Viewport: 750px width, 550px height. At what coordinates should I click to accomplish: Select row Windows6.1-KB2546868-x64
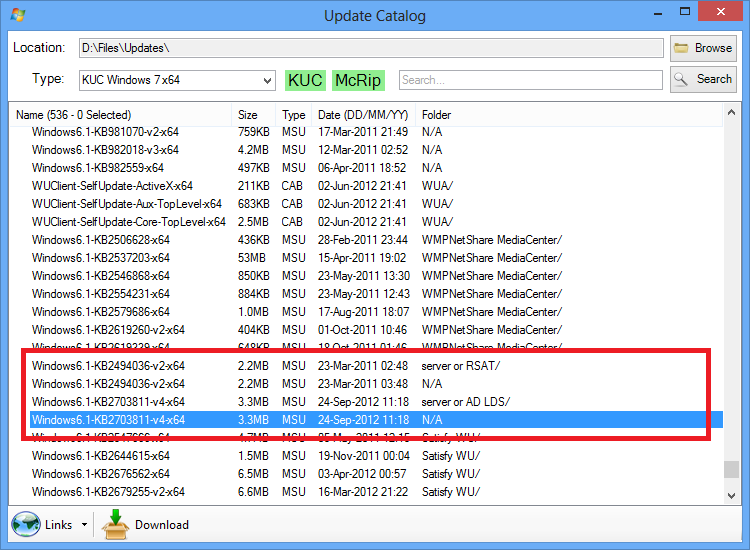pyautogui.click(x=376, y=276)
